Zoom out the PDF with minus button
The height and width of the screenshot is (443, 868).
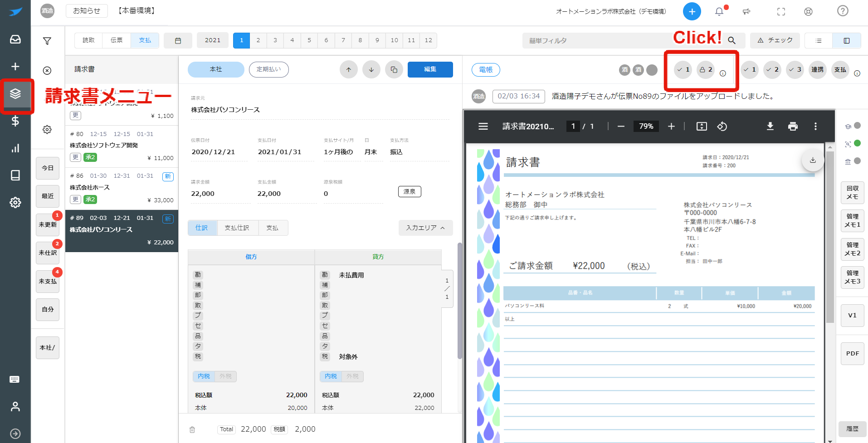pyautogui.click(x=621, y=127)
